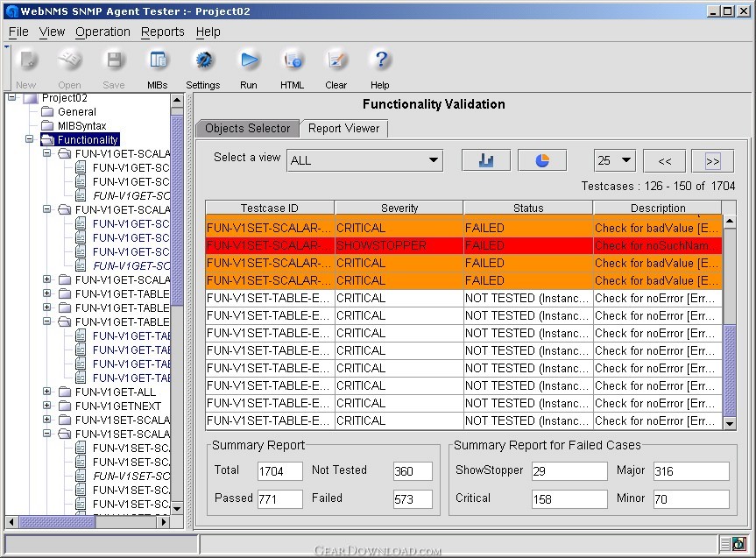Screen dimensions: 756x558
Task: Click the 'Check for noSuchNam...' description cell
Action: (658, 245)
